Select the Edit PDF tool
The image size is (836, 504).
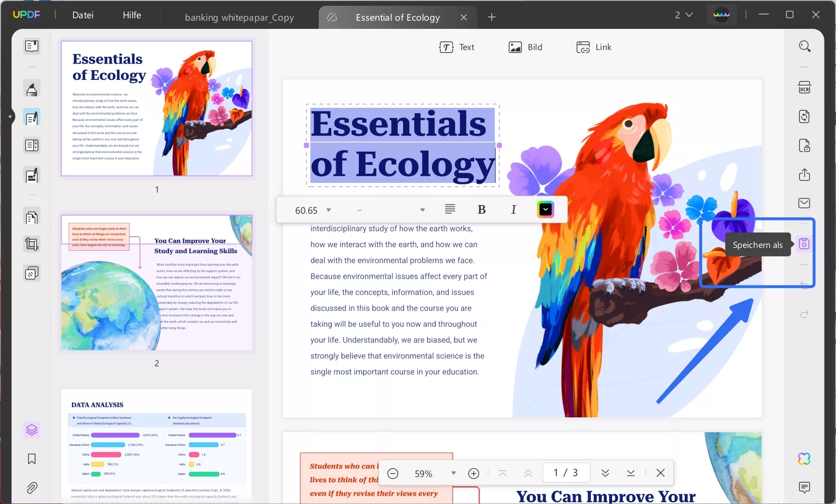click(x=32, y=117)
